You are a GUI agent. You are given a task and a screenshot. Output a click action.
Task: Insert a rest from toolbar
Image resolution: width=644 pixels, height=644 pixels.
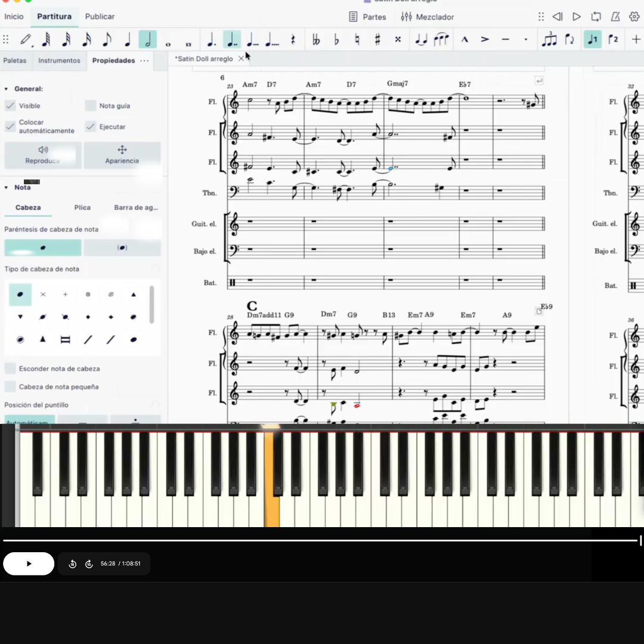[x=293, y=39]
